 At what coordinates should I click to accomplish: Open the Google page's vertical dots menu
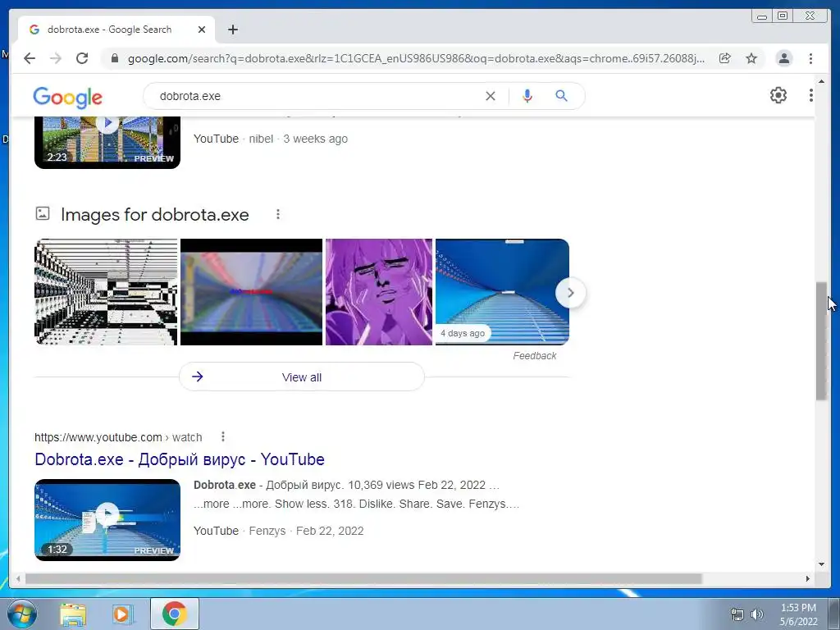pyautogui.click(x=811, y=95)
